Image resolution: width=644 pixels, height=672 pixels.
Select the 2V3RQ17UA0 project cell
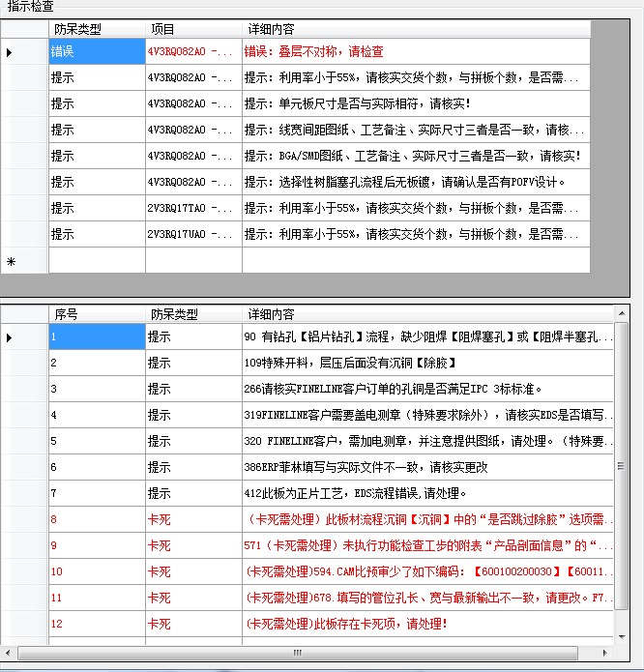[193, 234]
